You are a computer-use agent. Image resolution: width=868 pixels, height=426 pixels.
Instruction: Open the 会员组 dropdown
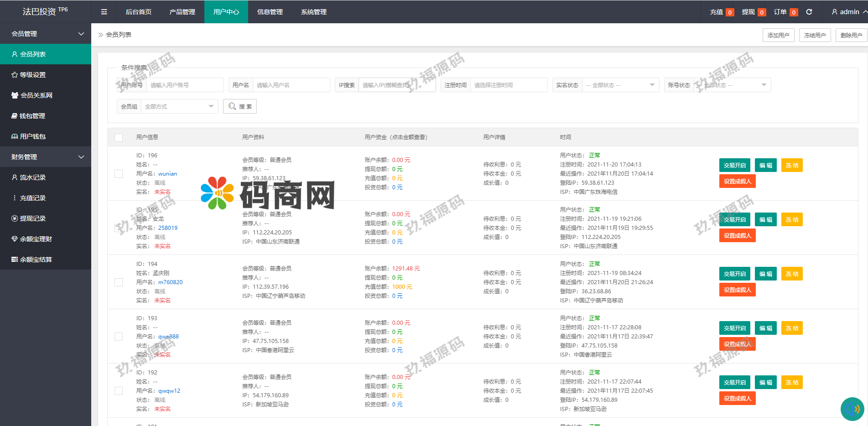[x=179, y=107]
